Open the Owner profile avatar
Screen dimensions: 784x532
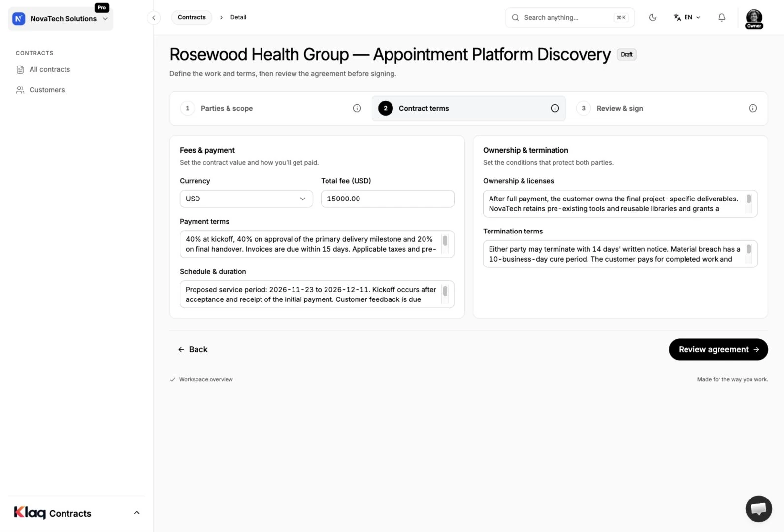click(x=754, y=19)
